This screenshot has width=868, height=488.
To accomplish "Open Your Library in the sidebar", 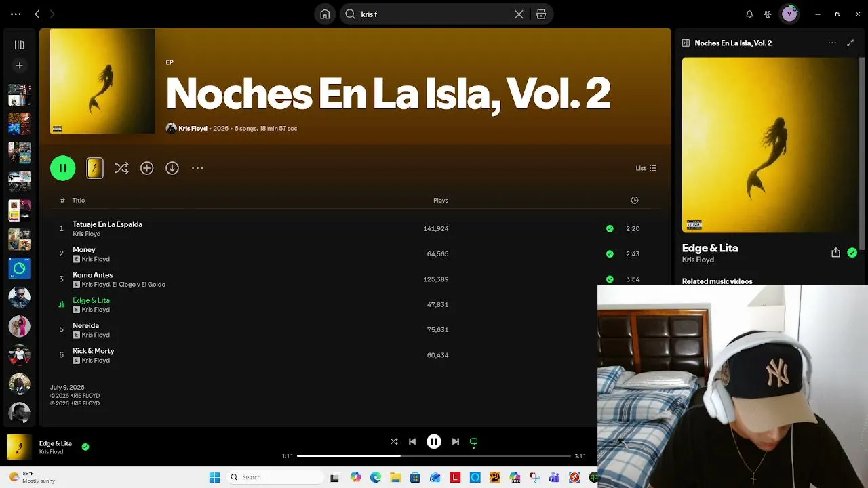I will [19, 45].
